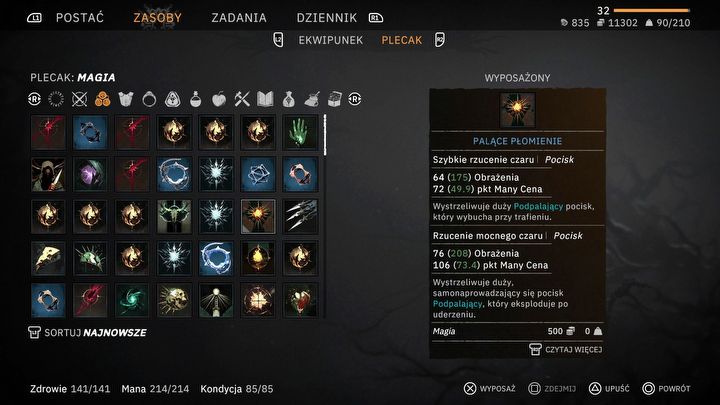
Task: Select the hooded assassin with dagger item
Action: [48, 174]
